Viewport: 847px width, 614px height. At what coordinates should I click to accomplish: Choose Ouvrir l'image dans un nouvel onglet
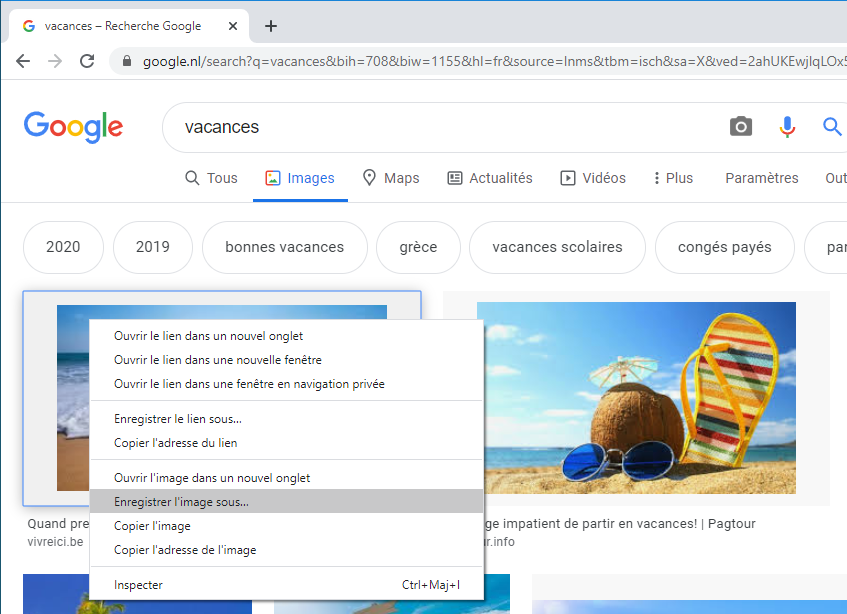(286, 478)
